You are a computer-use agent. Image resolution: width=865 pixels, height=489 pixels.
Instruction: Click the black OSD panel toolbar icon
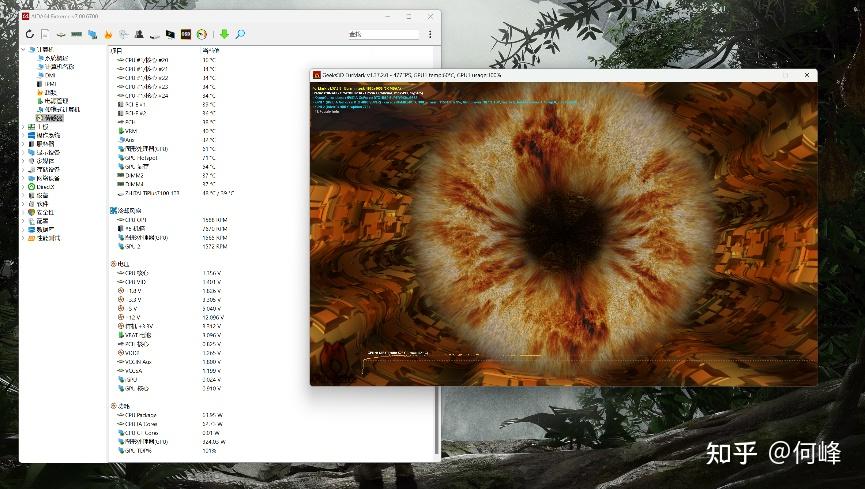(186, 34)
